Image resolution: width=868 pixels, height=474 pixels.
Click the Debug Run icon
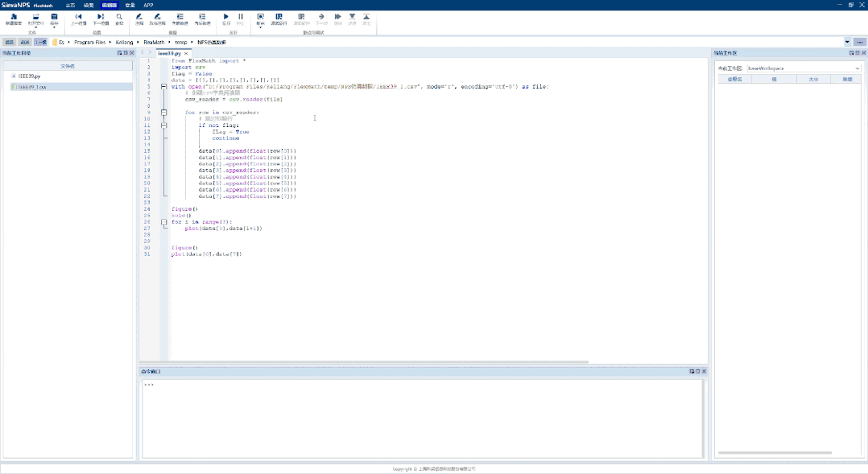(279, 17)
